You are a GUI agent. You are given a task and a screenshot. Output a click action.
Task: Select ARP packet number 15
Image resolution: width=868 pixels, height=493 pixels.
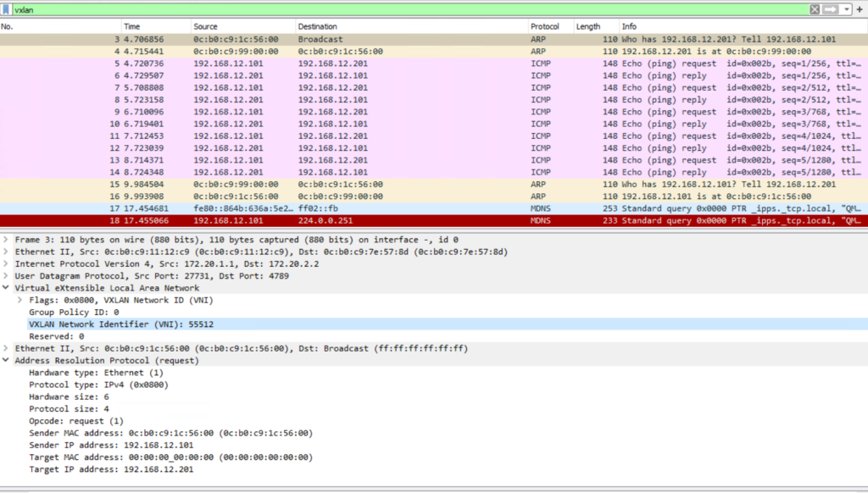pos(254,184)
